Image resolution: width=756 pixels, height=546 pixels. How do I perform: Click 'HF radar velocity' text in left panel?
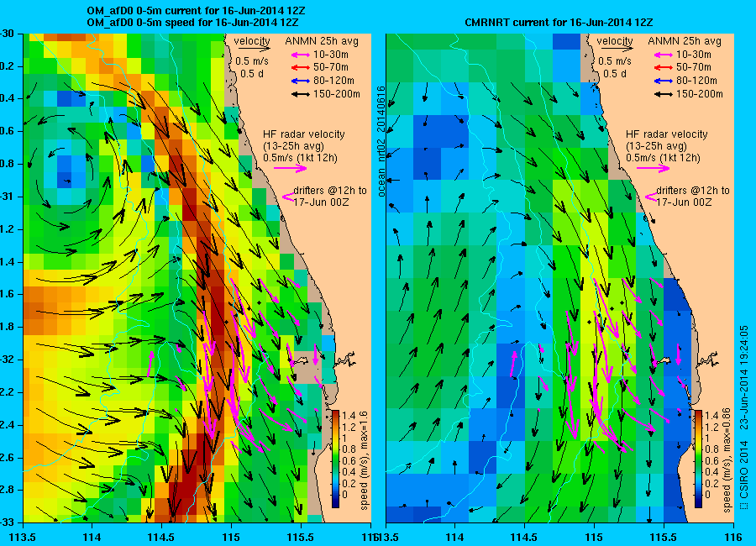pos(304,134)
